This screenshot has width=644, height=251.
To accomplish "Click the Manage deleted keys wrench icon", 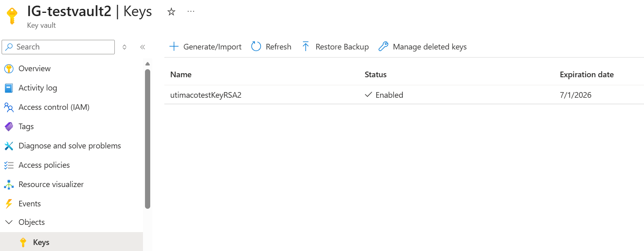I will (383, 47).
